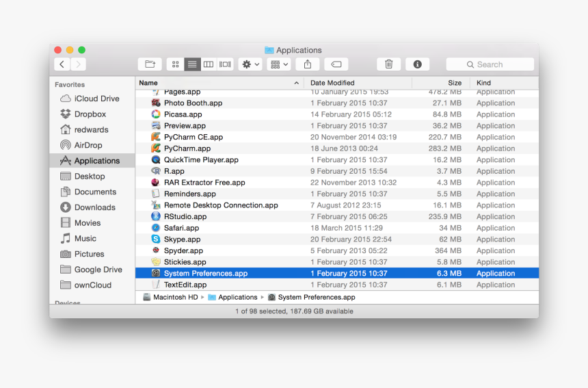Click the Preview app icon
588x388 pixels.
click(x=156, y=125)
